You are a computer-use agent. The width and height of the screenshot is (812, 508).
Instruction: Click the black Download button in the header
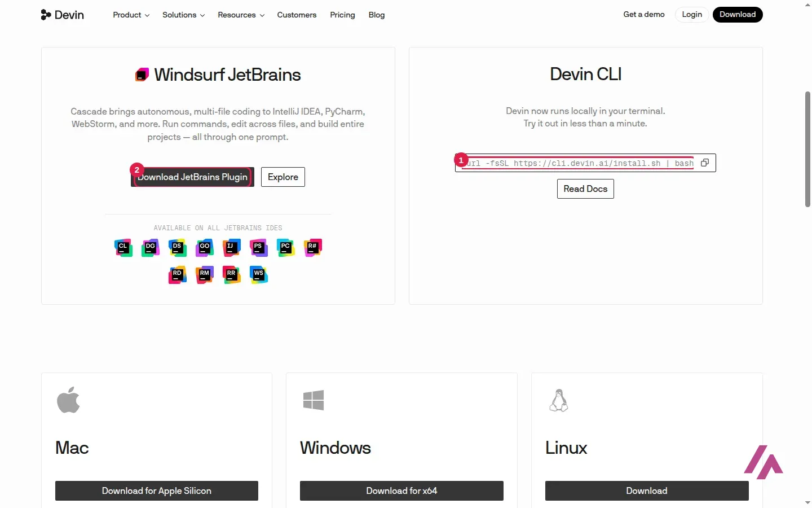coord(738,15)
